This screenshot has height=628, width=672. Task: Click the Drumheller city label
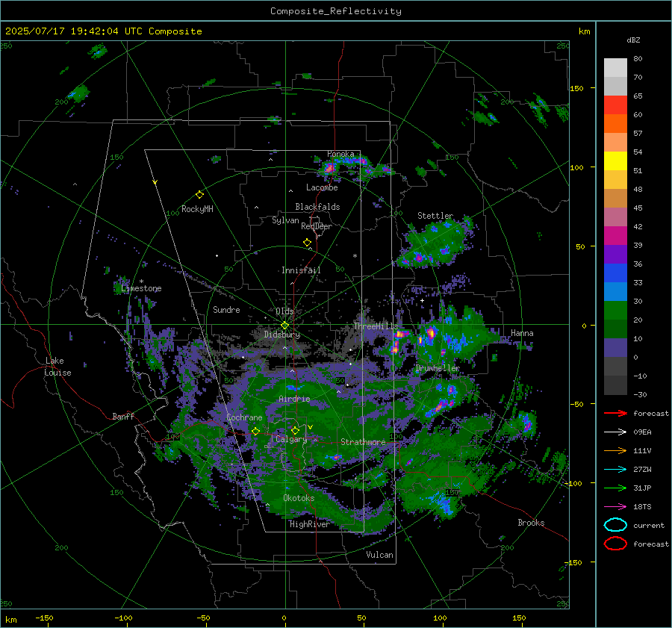(x=438, y=368)
